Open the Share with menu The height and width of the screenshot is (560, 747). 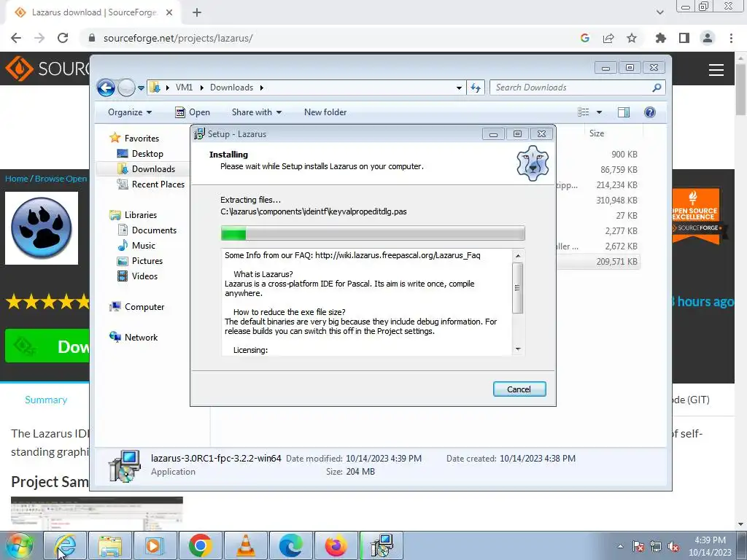click(x=256, y=112)
